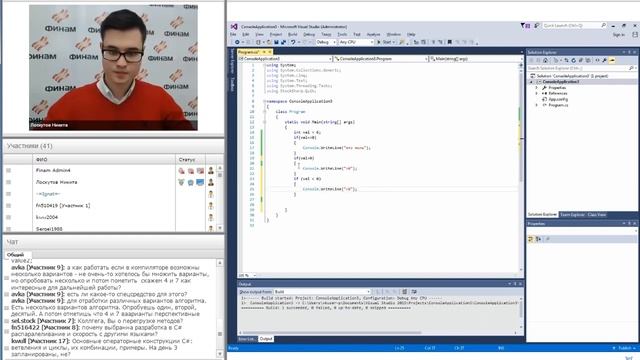Image resolution: width=640 pixels, height=360 pixels.
Task: Click the Quick Launch search field
Action: [x=574, y=26]
